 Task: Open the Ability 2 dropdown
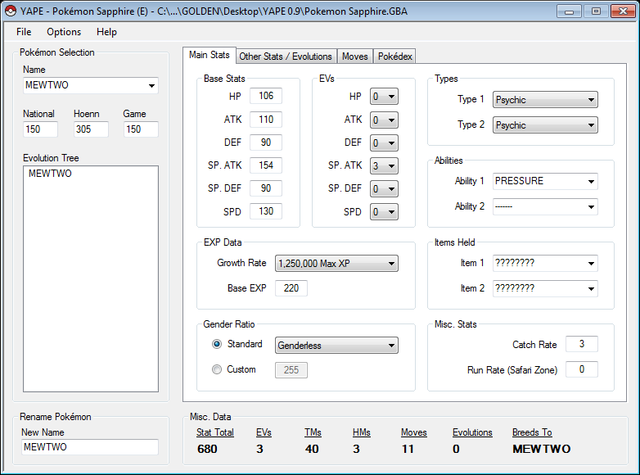coord(545,206)
